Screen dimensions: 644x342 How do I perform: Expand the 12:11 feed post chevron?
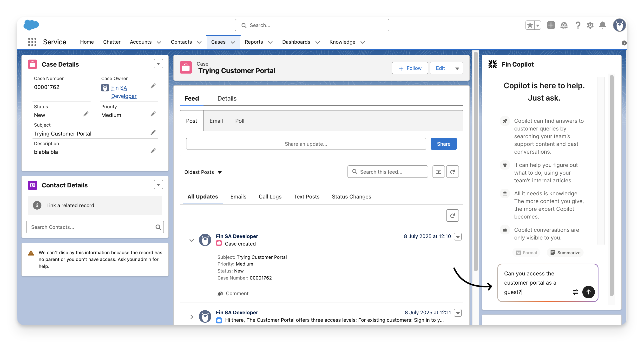point(191,317)
